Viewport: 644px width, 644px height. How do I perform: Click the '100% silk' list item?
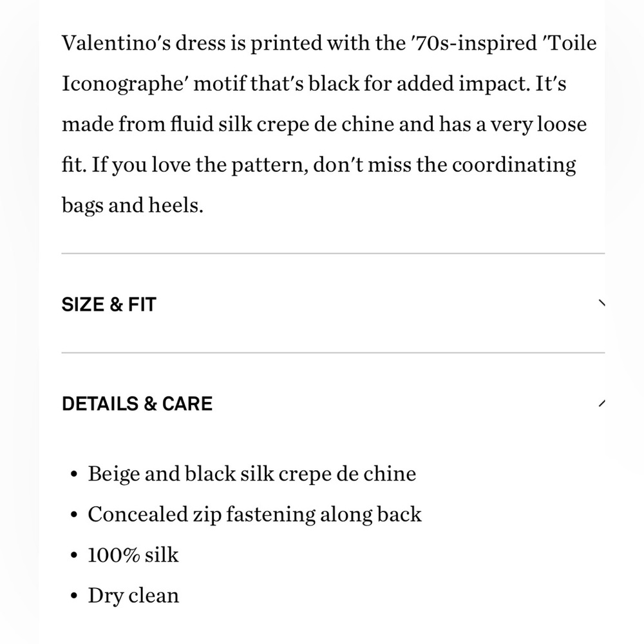133,555
